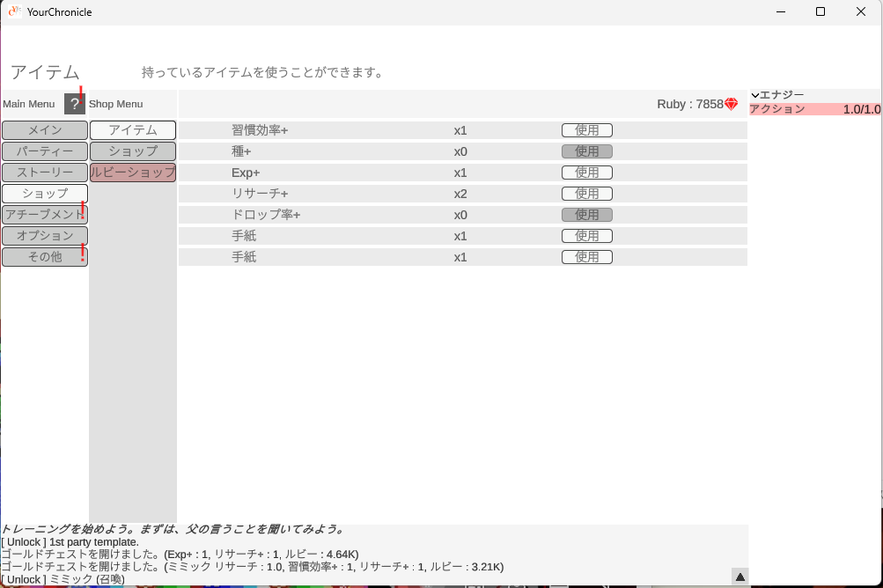Viewport: 883px width, 588px height.
Task: Open the その他 menu
Action: 45,257
